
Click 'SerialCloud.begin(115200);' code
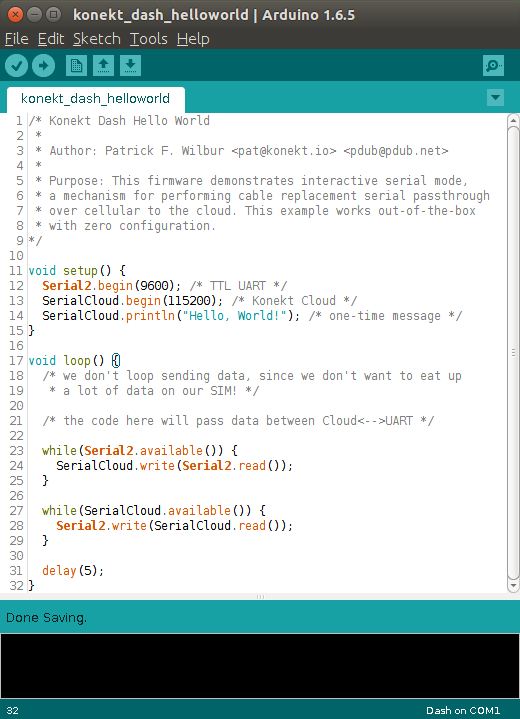click(x=133, y=301)
